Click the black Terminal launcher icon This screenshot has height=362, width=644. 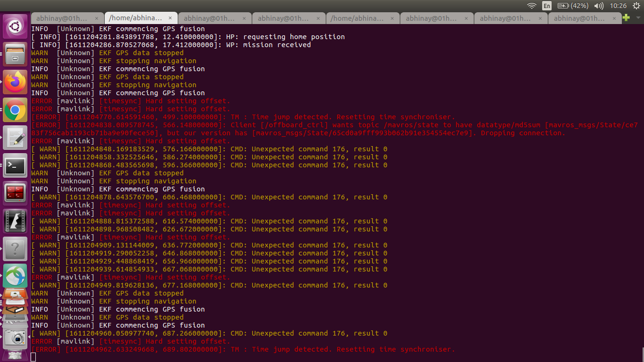point(15,165)
